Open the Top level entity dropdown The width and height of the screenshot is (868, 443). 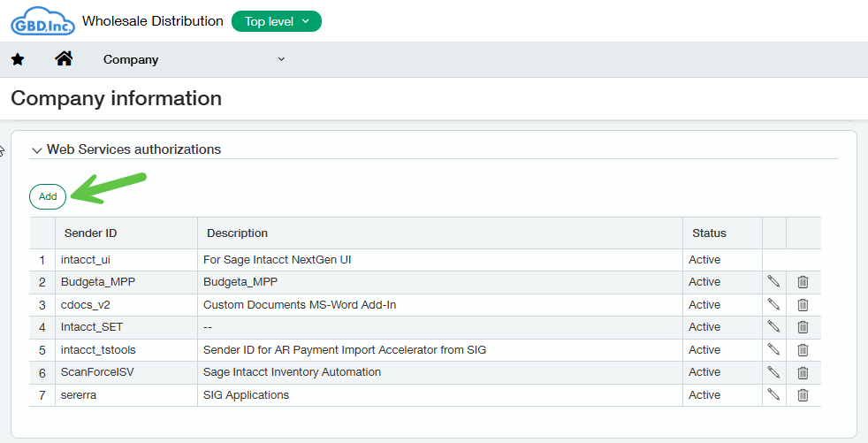click(277, 21)
